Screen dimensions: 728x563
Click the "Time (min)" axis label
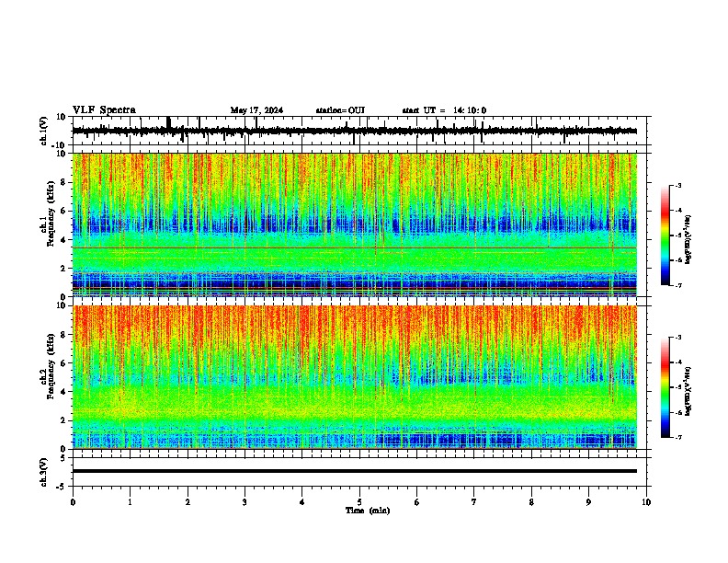[x=368, y=511]
